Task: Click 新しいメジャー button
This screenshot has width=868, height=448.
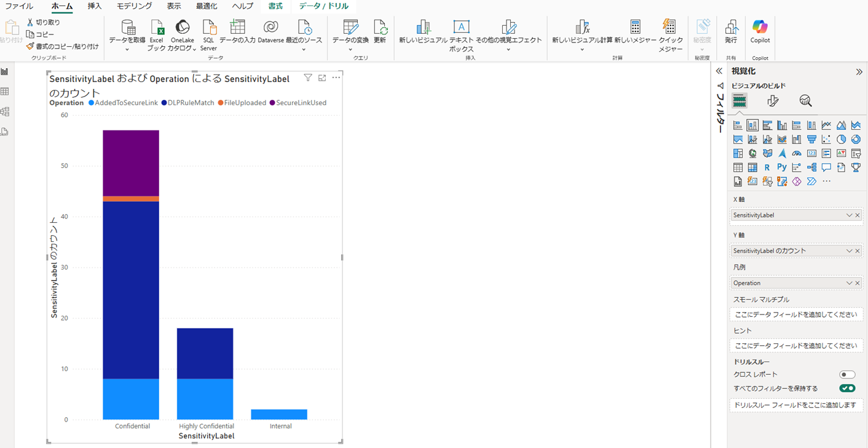Action: click(x=635, y=32)
